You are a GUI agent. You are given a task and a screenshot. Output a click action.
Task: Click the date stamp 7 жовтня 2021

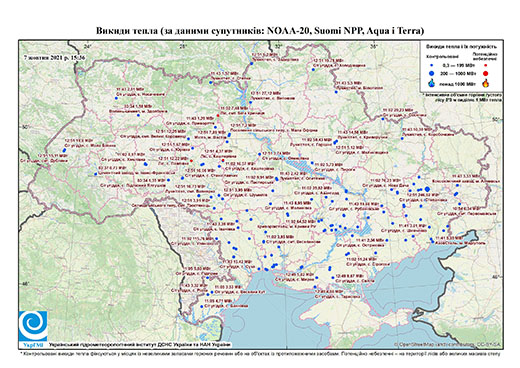[x=54, y=57]
